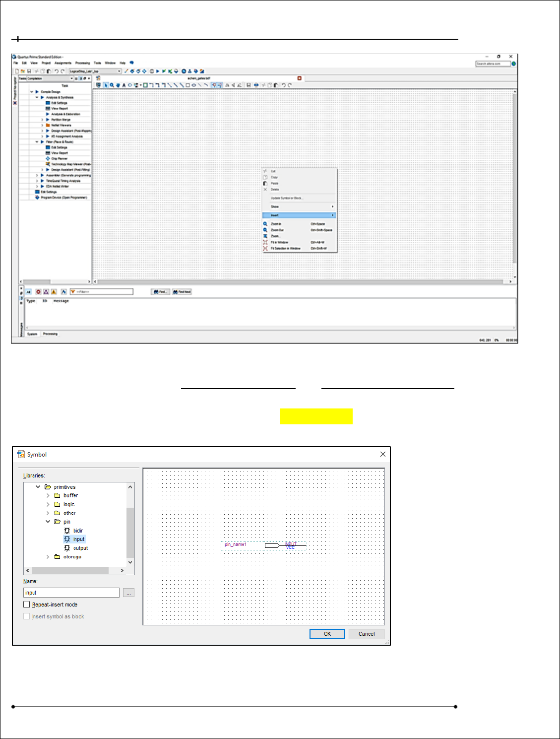Click the Save toolbar icon
Screen dimensions: 560x739
click(29, 71)
